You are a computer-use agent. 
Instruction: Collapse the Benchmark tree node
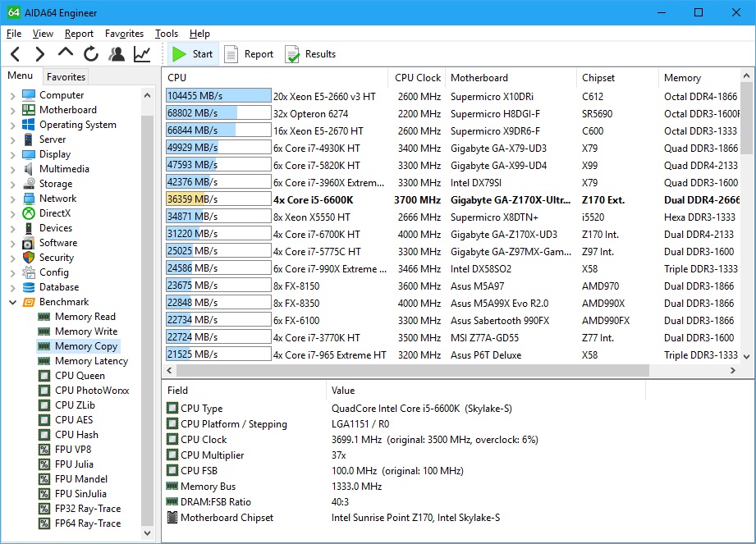tap(12, 302)
